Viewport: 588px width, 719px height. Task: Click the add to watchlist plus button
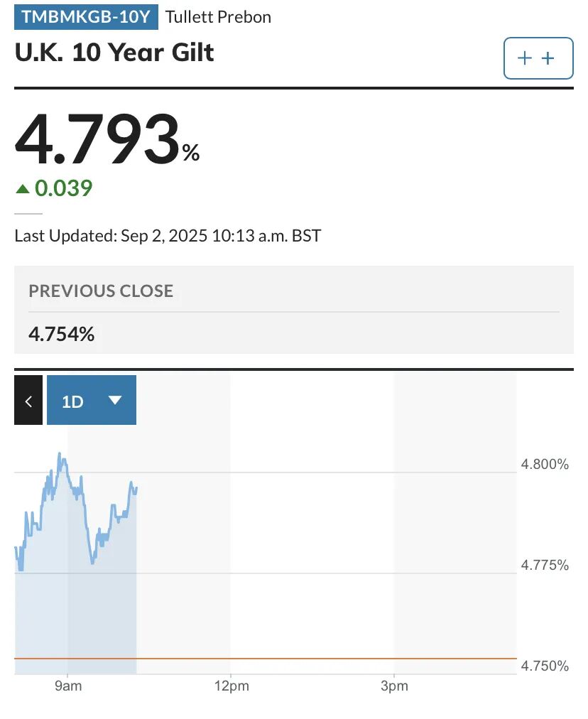(x=538, y=58)
